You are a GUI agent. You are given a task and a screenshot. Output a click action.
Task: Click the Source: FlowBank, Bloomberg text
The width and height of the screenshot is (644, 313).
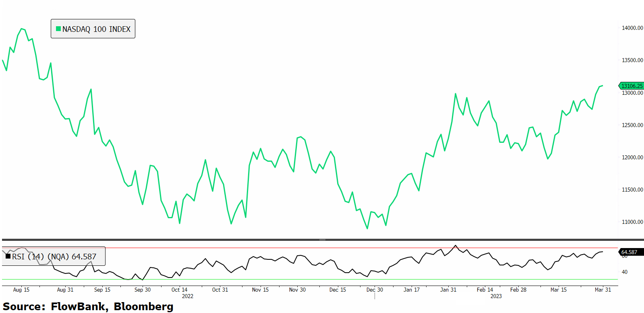click(x=88, y=307)
